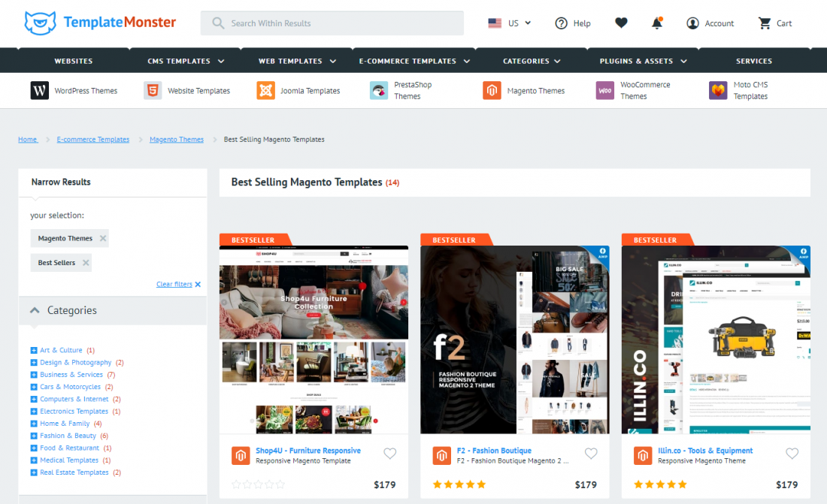Open the Illin.co tools preview thumbnail

click(716, 340)
